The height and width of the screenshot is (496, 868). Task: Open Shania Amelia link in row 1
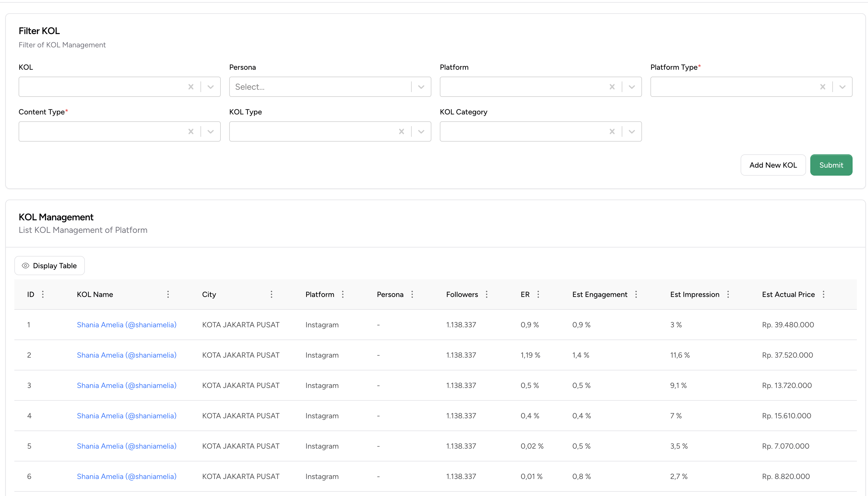(127, 325)
